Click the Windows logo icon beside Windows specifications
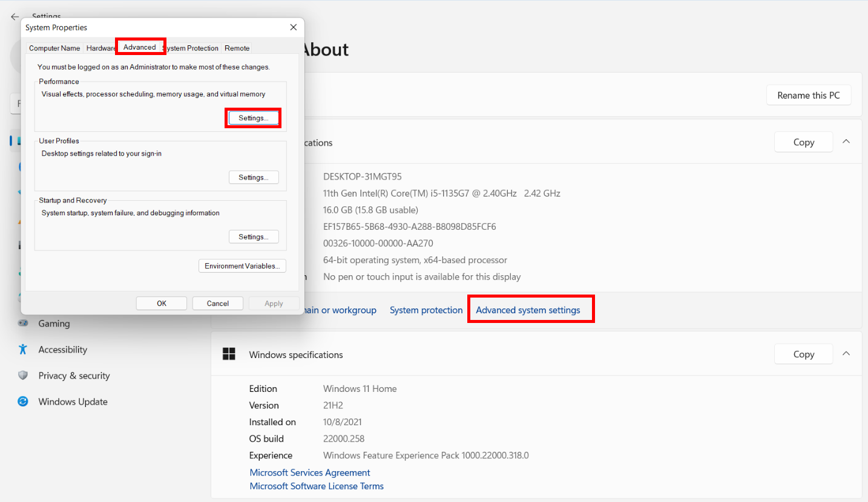Image resolution: width=868 pixels, height=502 pixels. pos(229,354)
